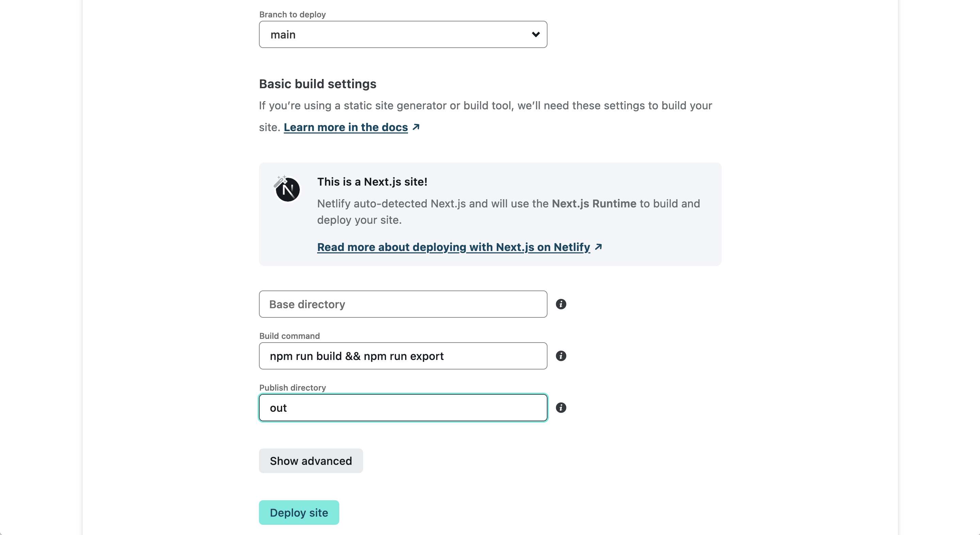Edit the Publish directory field value
Image resolution: width=980 pixels, height=535 pixels.
[x=403, y=407]
